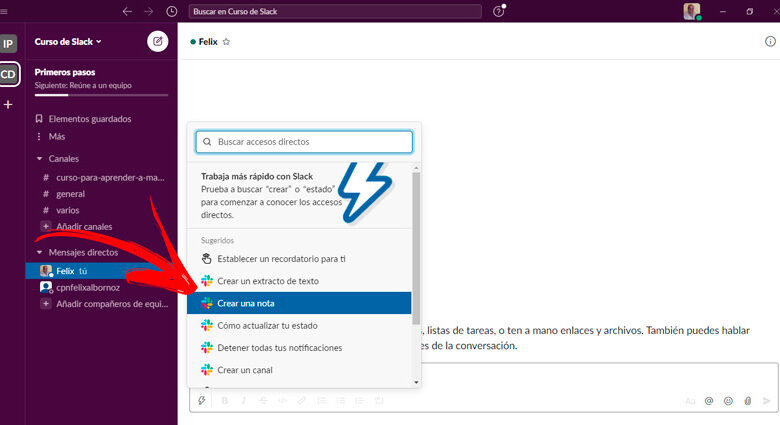This screenshot has height=425, width=780.
Task: Insert a link from composer toolbar
Action: 301,401
